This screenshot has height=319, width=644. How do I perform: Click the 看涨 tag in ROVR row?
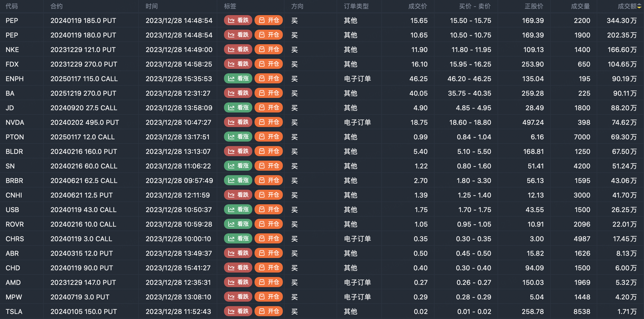238,224
